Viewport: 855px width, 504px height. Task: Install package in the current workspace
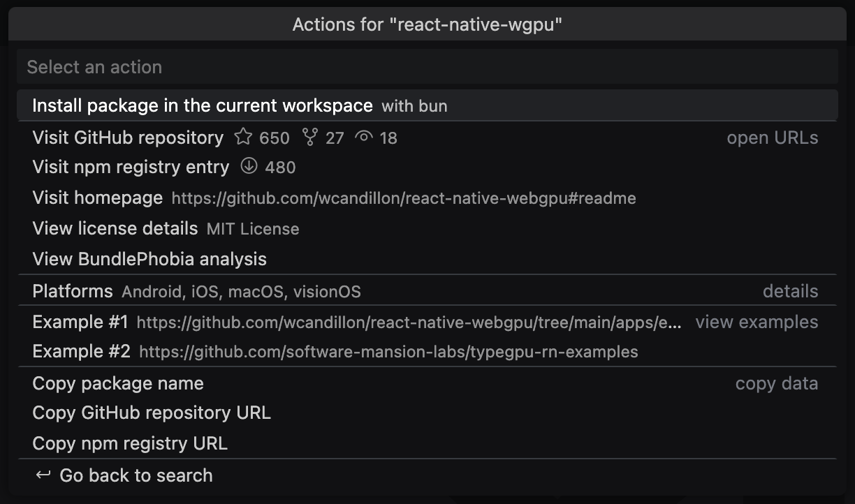pos(427,105)
